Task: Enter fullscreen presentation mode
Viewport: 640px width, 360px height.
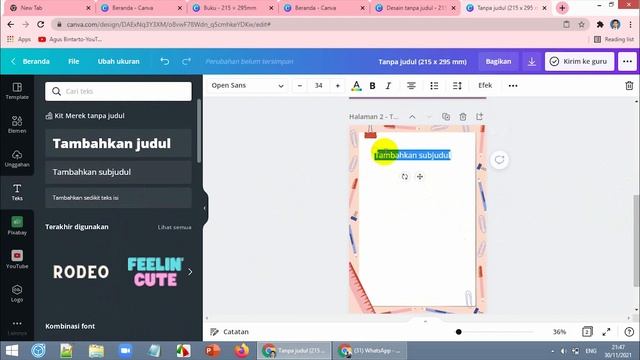Action: click(607, 332)
